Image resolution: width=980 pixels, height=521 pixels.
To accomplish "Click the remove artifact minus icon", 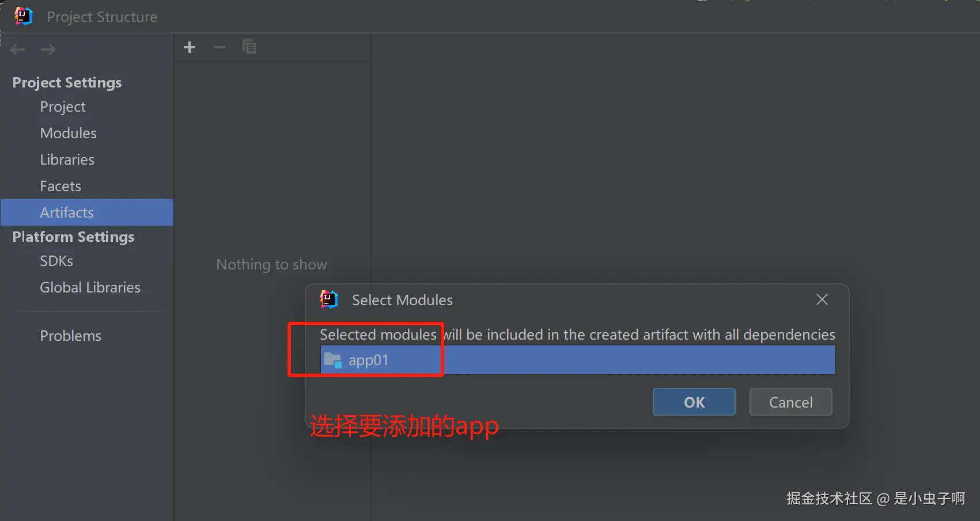I will tap(220, 47).
